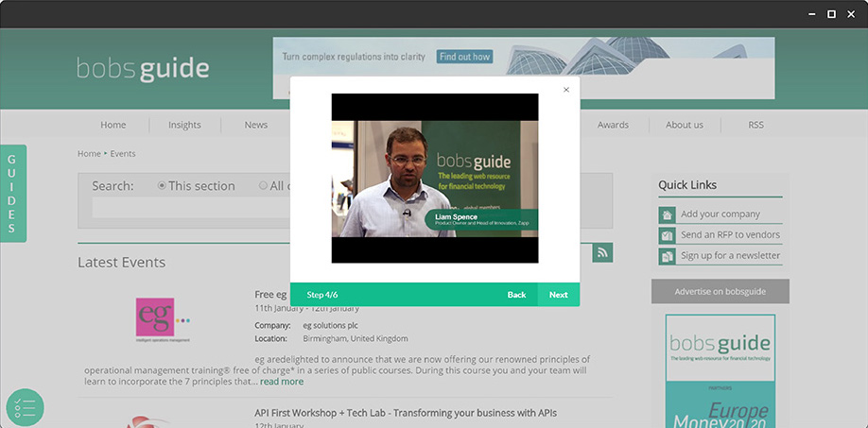Click Find out how banner button
This screenshot has height=428, width=868.
tap(464, 57)
